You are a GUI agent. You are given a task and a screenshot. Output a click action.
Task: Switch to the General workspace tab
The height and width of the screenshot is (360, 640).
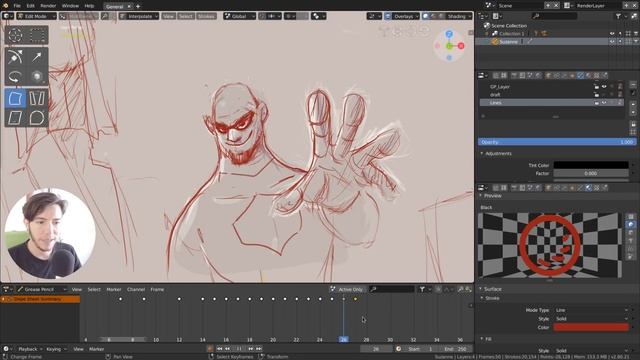click(114, 7)
